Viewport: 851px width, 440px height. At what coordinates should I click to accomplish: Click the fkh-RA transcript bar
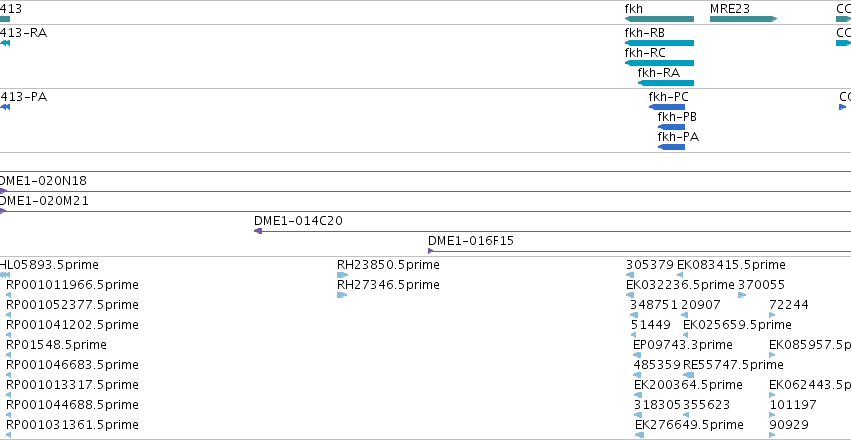coord(665,83)
